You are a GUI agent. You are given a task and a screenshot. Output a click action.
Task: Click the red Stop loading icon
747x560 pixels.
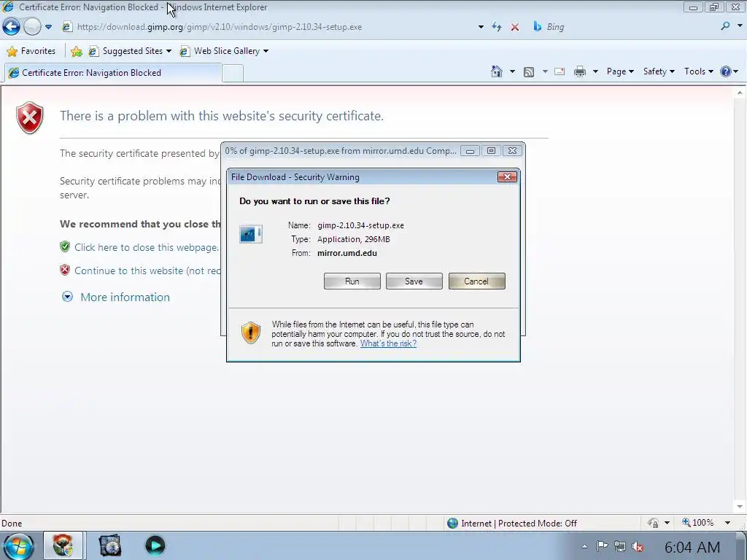tap(515, 27)
